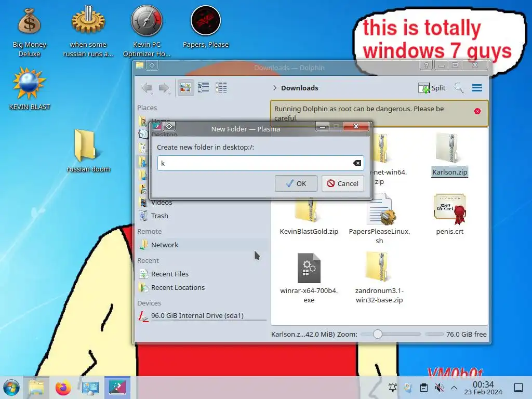Viewport: 532px width, 399px height.
Task: Open the system settings taskbar icon
Action: point(90,388)
